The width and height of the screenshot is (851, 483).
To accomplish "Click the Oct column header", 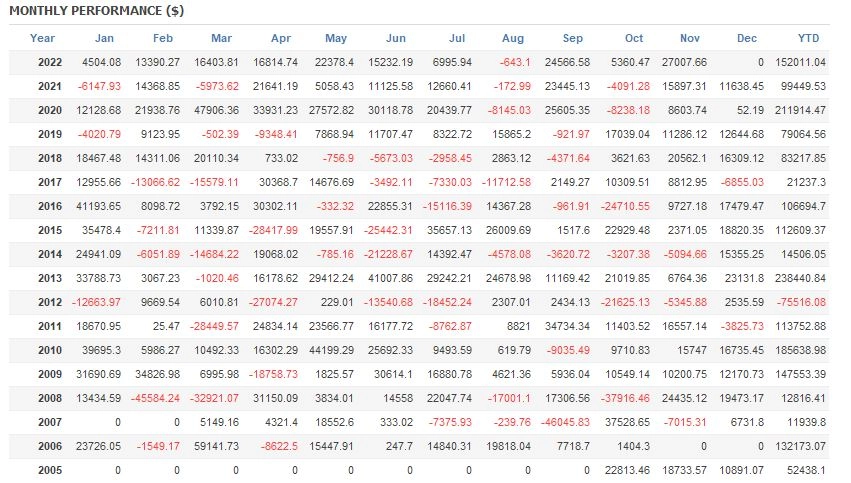I will tap(633, 38).
